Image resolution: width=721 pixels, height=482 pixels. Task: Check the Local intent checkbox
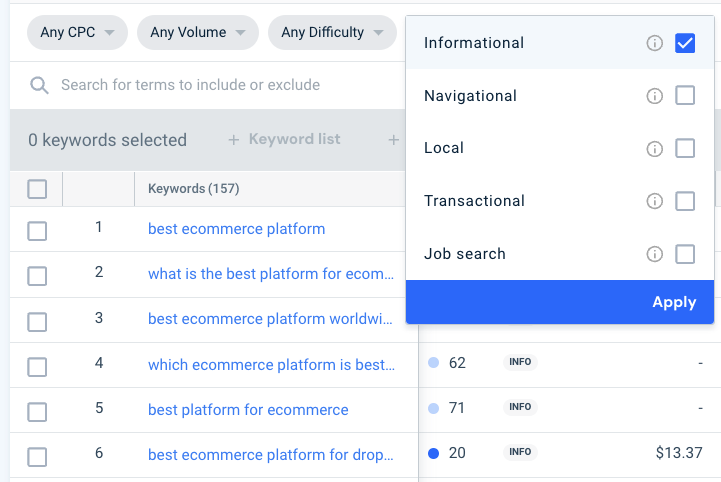(x=685, y=149)
